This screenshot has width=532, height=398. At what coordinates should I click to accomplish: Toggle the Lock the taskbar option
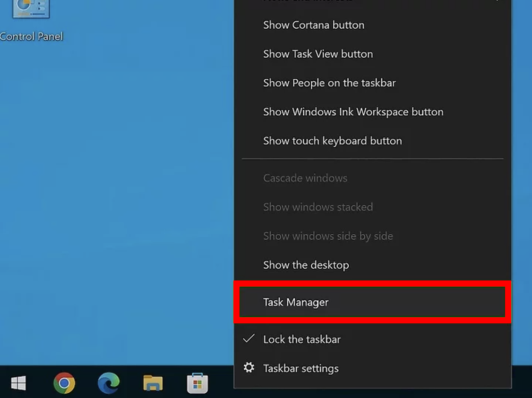302,339
